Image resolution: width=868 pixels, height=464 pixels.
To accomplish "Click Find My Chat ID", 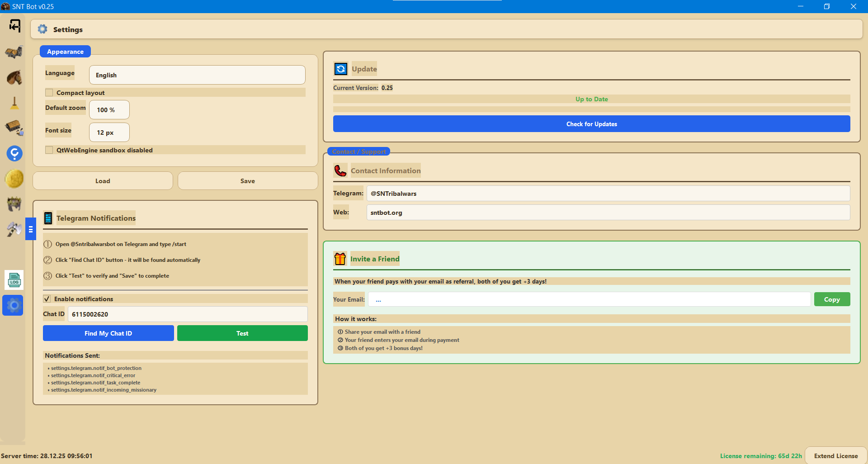I will (x=108, y=333).
